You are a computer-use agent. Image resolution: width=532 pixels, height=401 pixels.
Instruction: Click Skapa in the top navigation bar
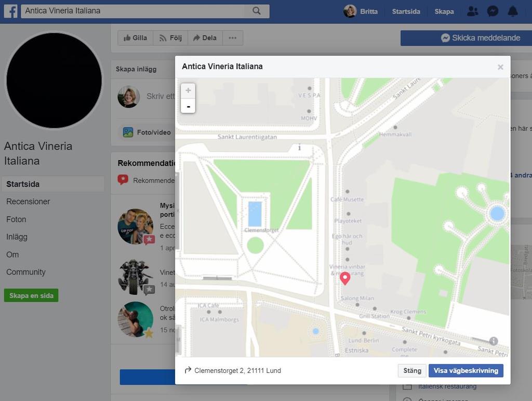444,11
